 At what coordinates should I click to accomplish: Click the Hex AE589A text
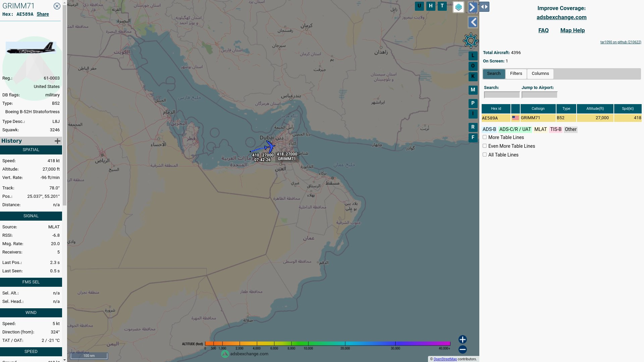click(18, 14)
